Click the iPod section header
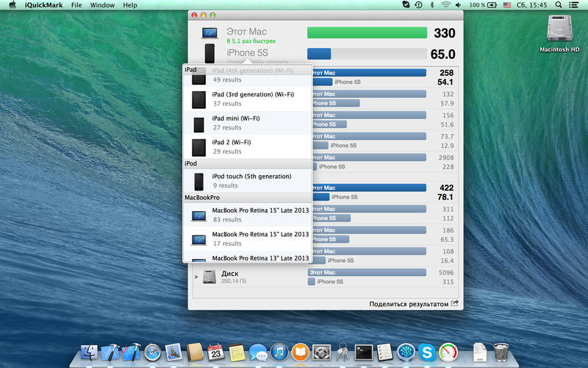Viewport: 588px width, 368px height. [248, 163]
